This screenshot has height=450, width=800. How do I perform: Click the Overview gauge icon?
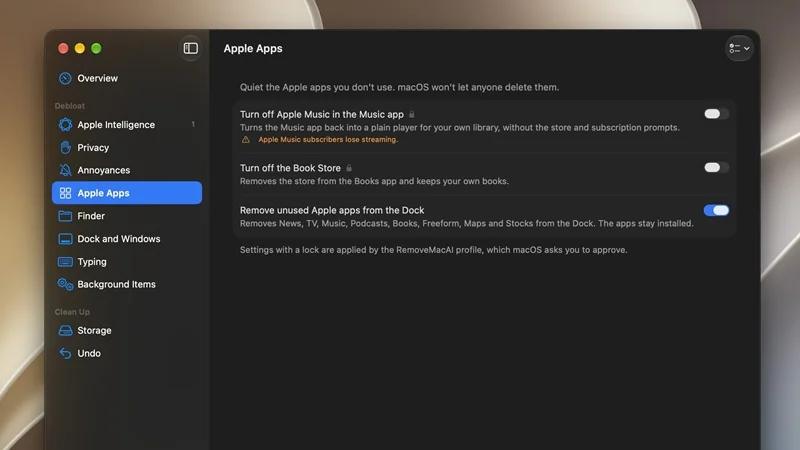point(65,78)
